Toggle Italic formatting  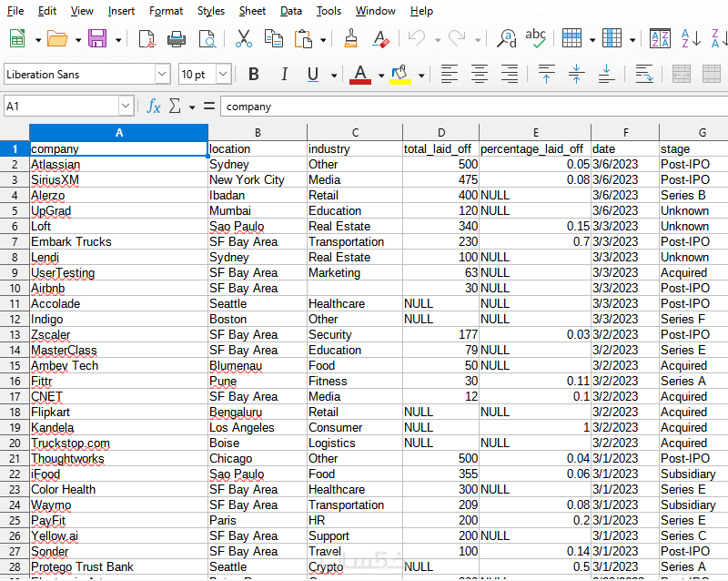284,75
